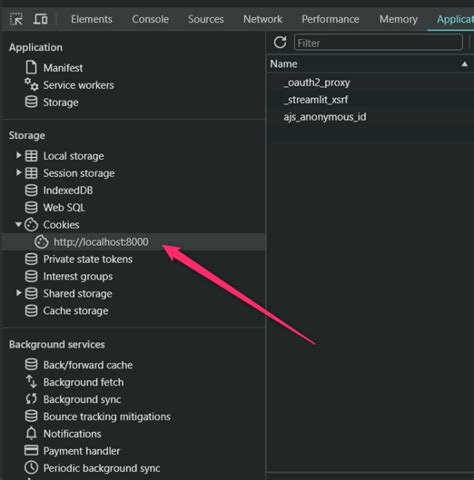Select the IndexedDB database icon
This screenshot has height=480, width=474.
[31, 190]
